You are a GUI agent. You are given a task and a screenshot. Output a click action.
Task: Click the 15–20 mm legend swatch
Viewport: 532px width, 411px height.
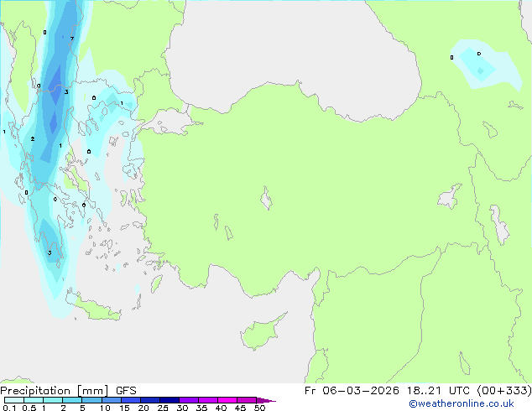(x=130, y=400)
